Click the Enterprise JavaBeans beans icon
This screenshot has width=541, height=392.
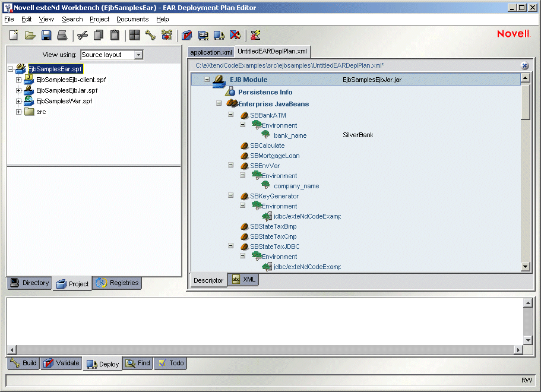tap(232, 103)
